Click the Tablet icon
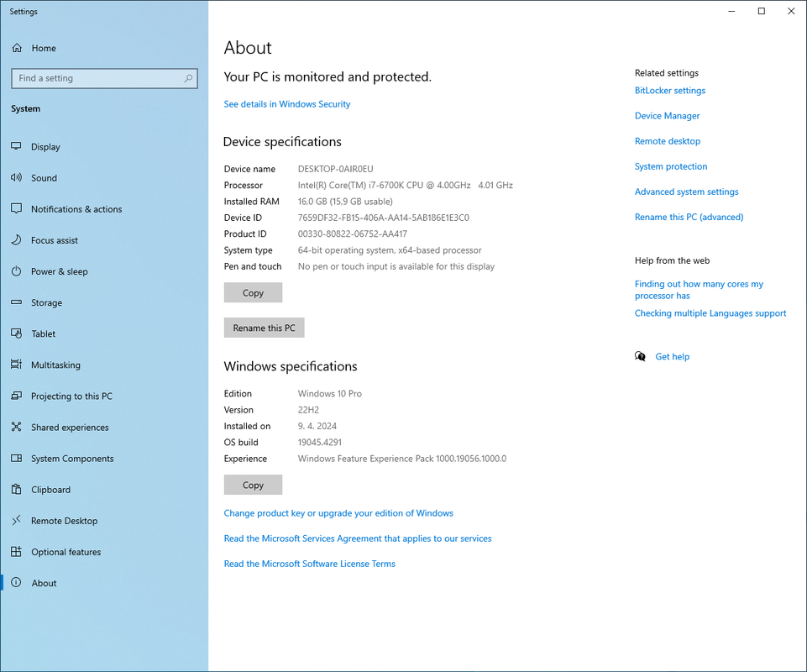The width and height of the screenshot is (807, 672). click(17, 333)
